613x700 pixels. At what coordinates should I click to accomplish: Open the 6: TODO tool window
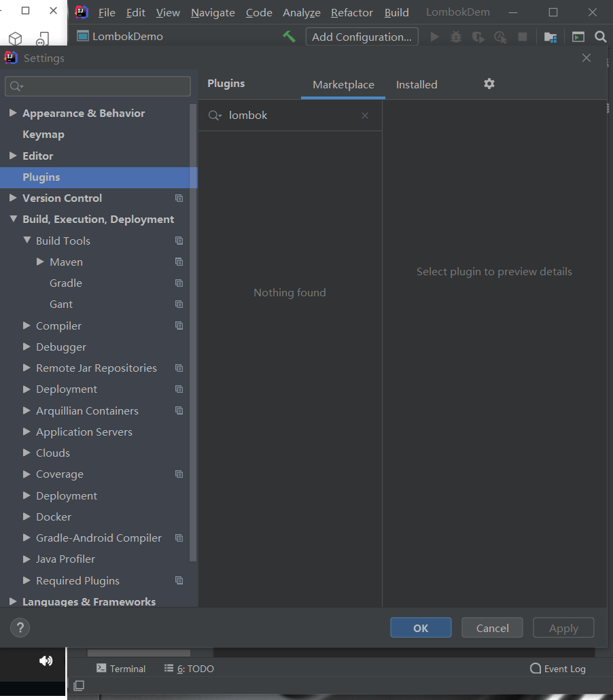[x=190, y=668]
